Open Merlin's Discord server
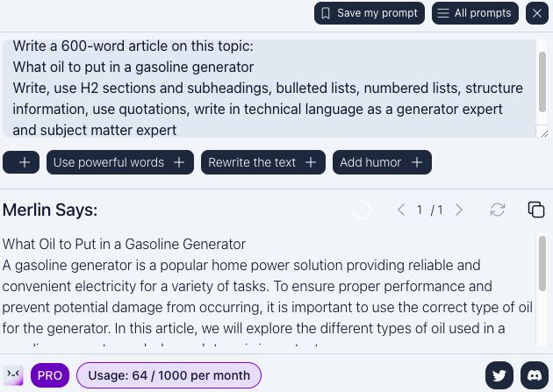The height and width of the screenshot is (392, 553). (x=535, y=375)
